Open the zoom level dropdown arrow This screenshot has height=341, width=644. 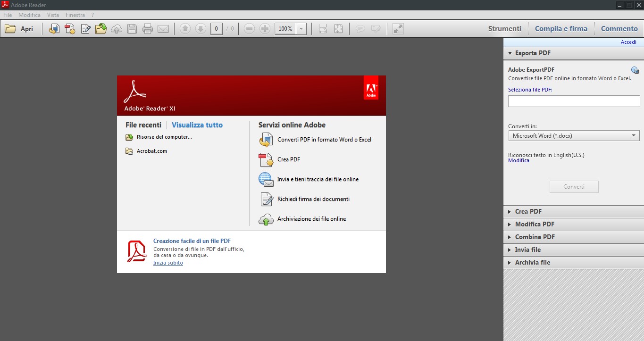tap(301, 29)
